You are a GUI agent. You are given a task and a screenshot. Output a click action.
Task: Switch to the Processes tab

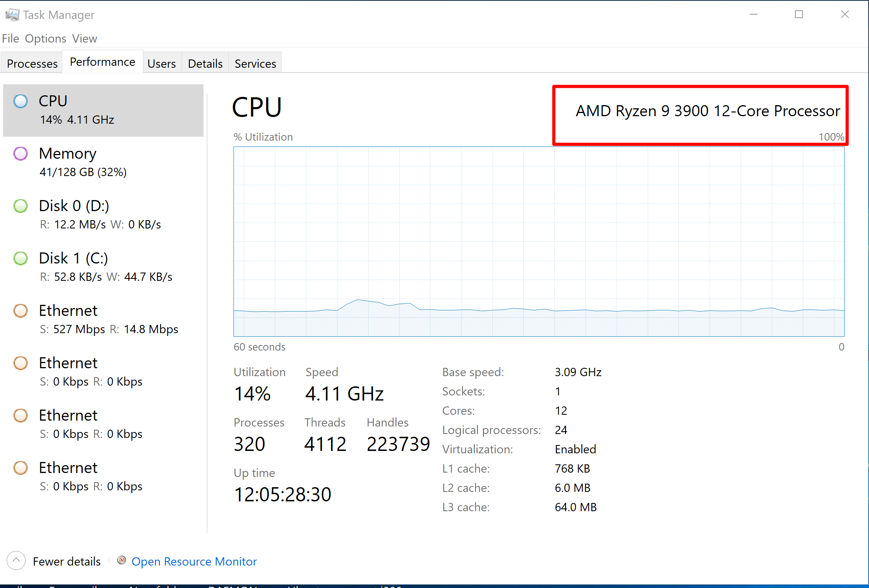(32, 63)
